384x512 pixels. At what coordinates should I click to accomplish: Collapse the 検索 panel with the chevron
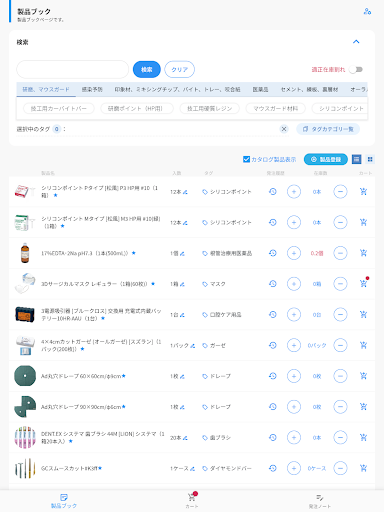356,42
